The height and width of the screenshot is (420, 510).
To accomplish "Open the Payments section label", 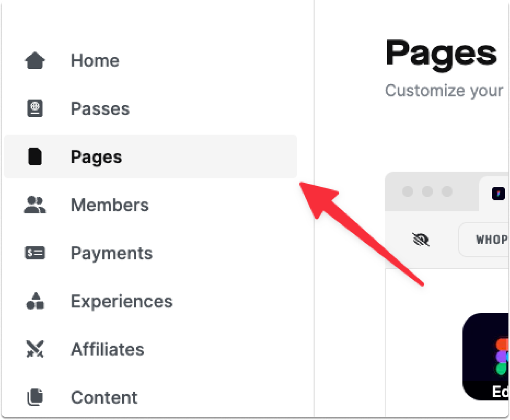I will click(111, 253).
